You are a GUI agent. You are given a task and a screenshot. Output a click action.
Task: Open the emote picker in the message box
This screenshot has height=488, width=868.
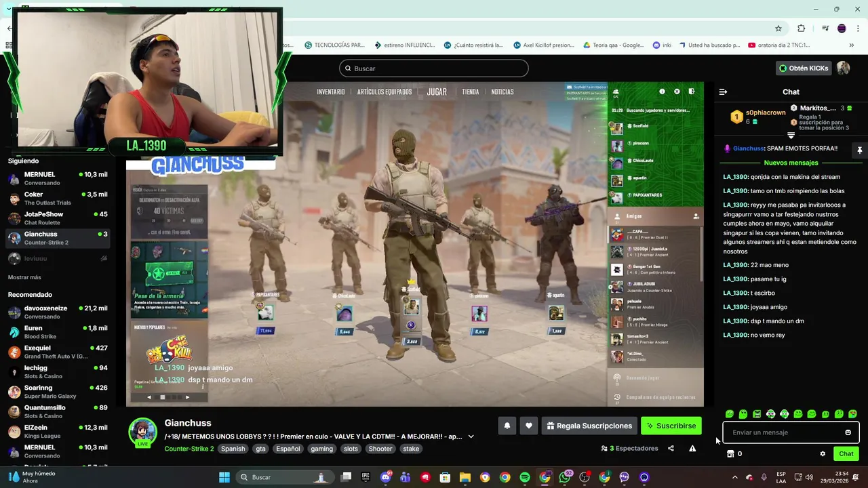pyautogui.click(x=848, y=432)
